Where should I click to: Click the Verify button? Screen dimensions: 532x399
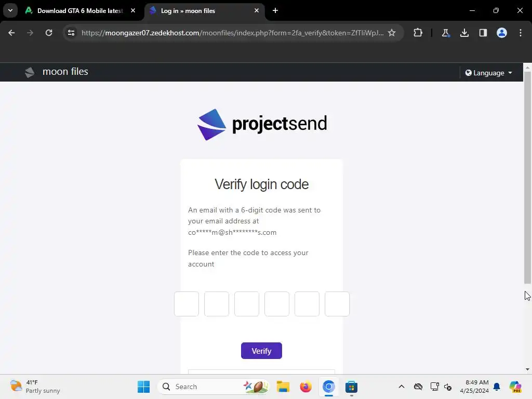[261, 351]
